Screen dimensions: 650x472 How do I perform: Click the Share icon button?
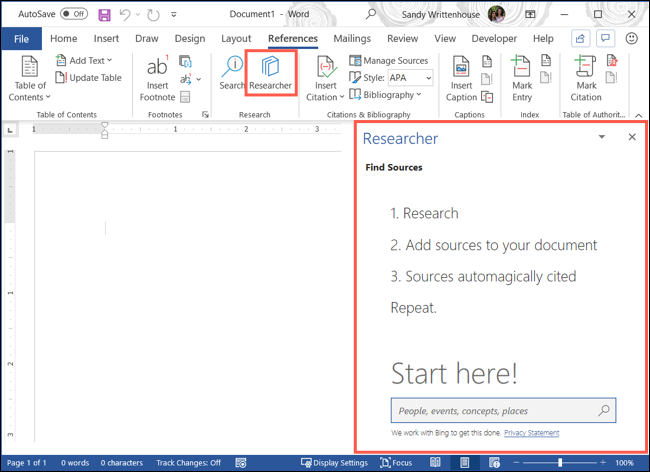[580, 39]
